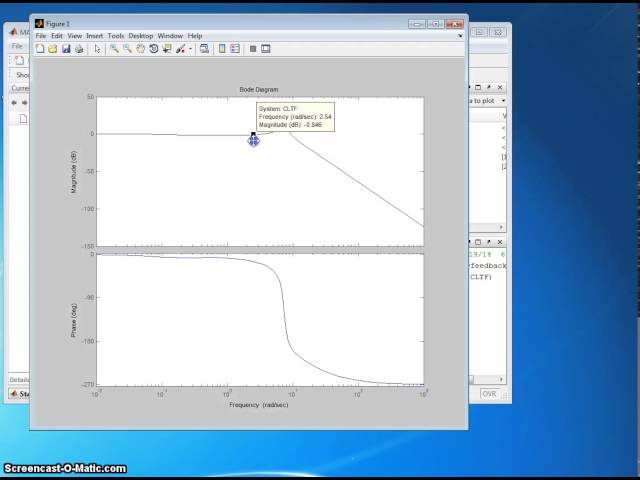640x480 pixels.
Task: Open the Window menu in Figure 1
Action: point(170,36)
